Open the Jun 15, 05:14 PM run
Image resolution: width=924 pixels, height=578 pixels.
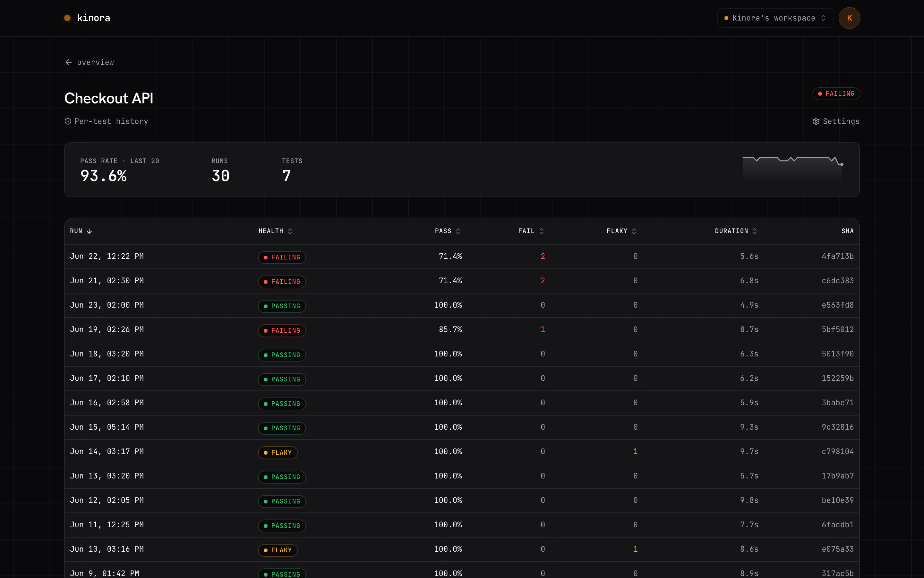click(x=462, y=427)
